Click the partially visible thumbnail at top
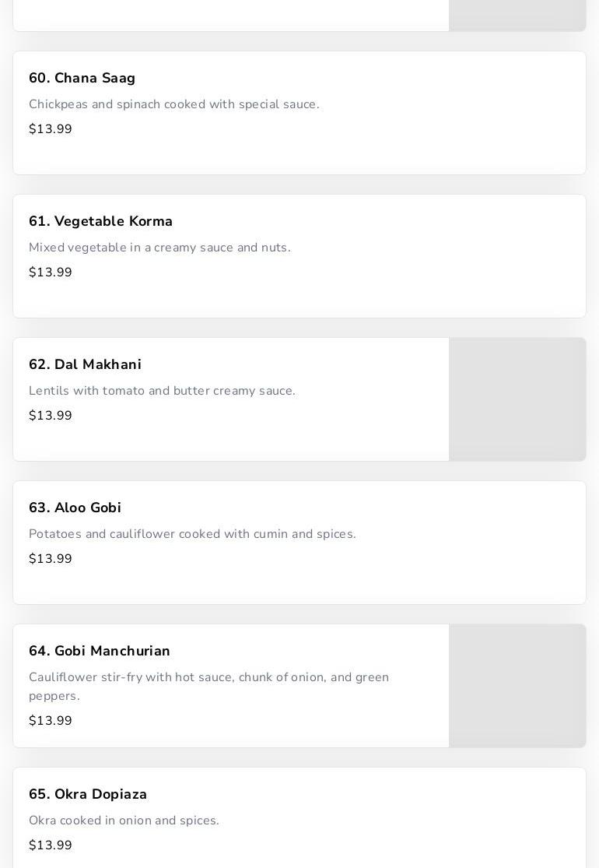The height and width of the screenshot is (868, 599). point(517,15)
